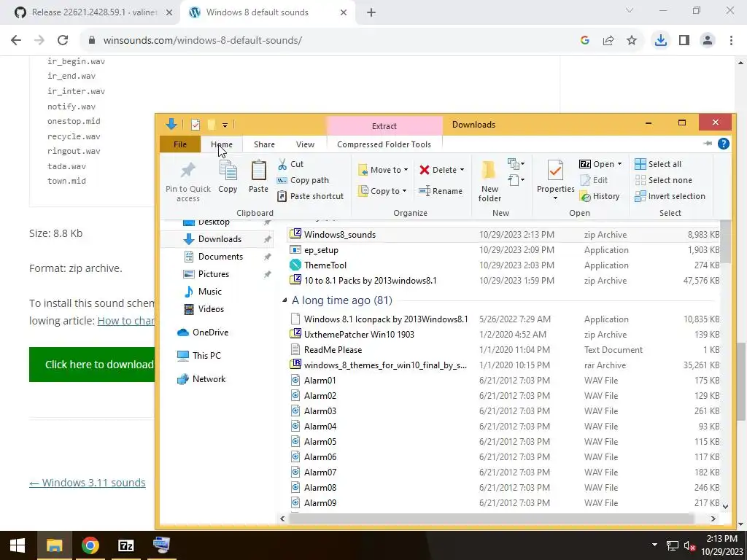The height and width of the screenshot is (560, 747).
Task: Reload the winsounds page
Action: 63,41
